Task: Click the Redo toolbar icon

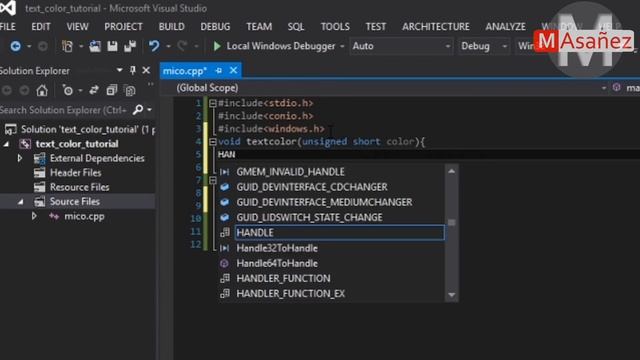Action: [x=182, y=46]
